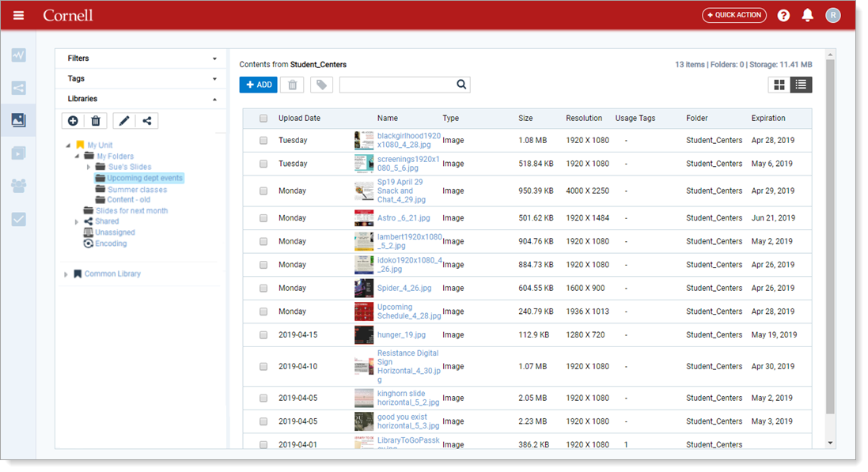Click the blue ADD button
This screenshot has height=472, width=868.
click(259, 85)
